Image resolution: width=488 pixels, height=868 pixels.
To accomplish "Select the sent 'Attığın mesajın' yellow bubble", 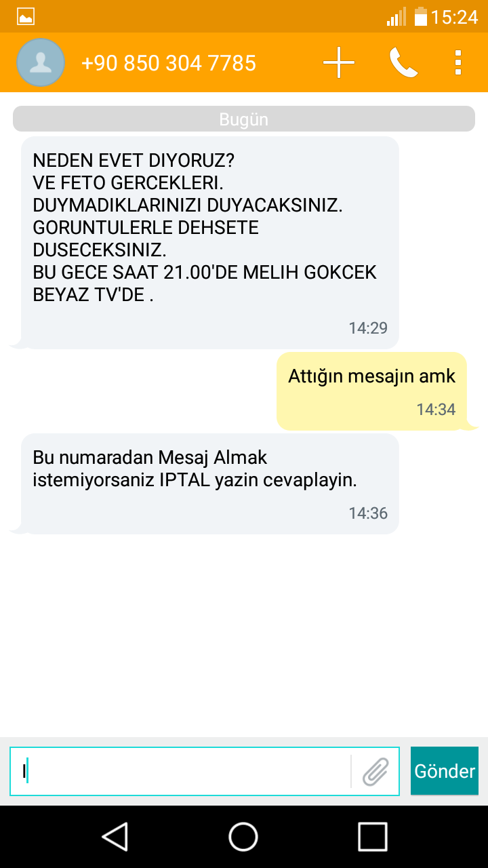I will coord(372,391).
